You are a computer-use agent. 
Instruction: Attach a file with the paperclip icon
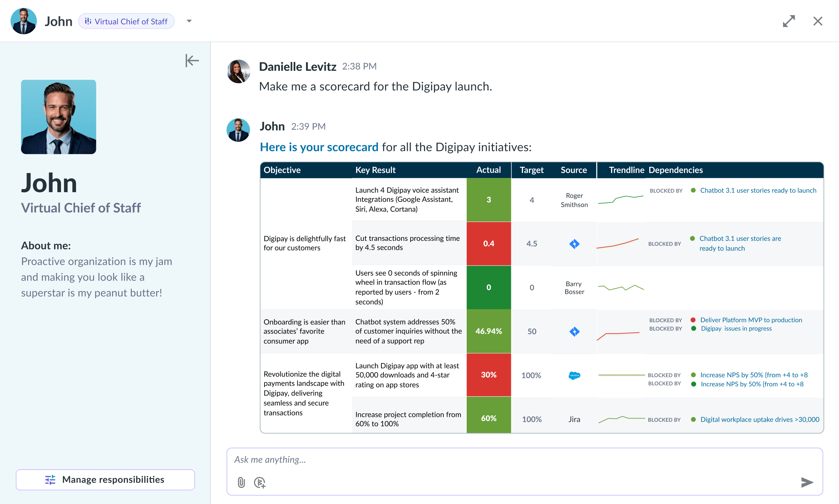coord(241,482)
